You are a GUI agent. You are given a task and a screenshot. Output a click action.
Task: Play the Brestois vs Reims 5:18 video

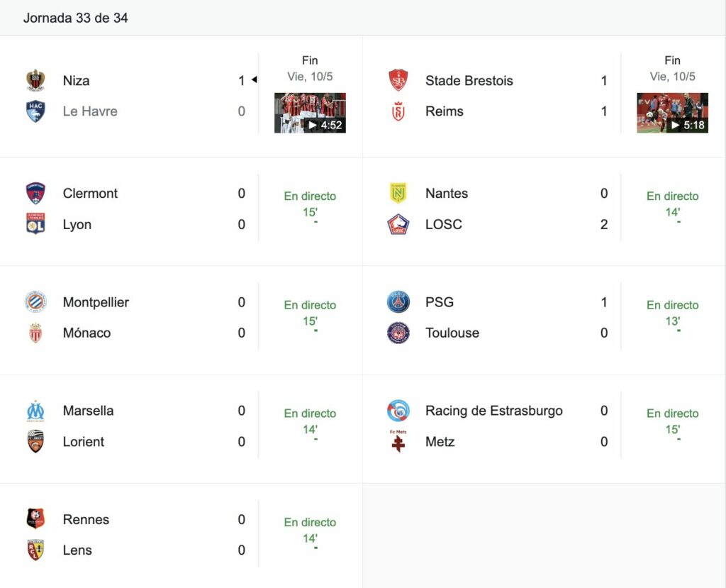(x=672, y=113)
